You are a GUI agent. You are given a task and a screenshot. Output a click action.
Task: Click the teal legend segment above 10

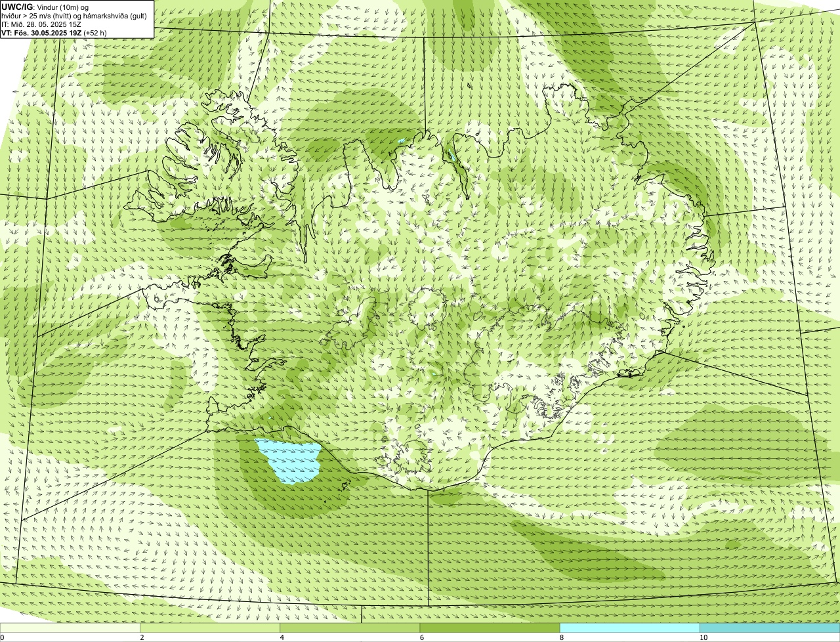[x=770, y=628]
